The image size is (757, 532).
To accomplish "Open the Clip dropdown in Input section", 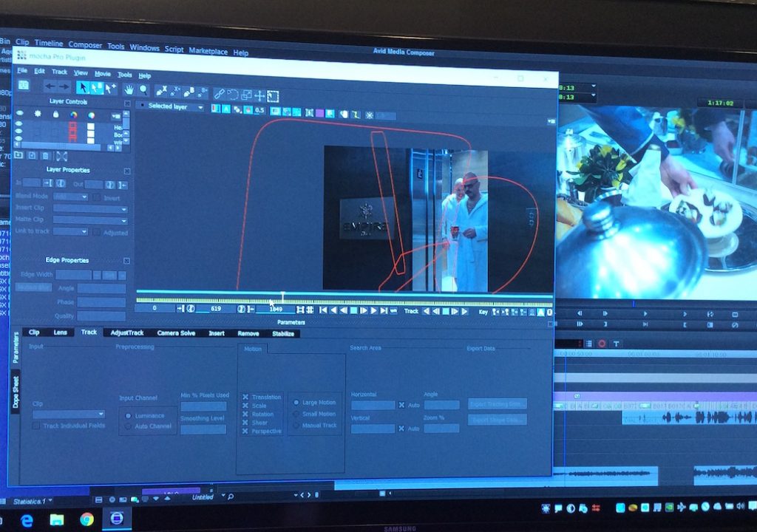I will coord(69,415).
